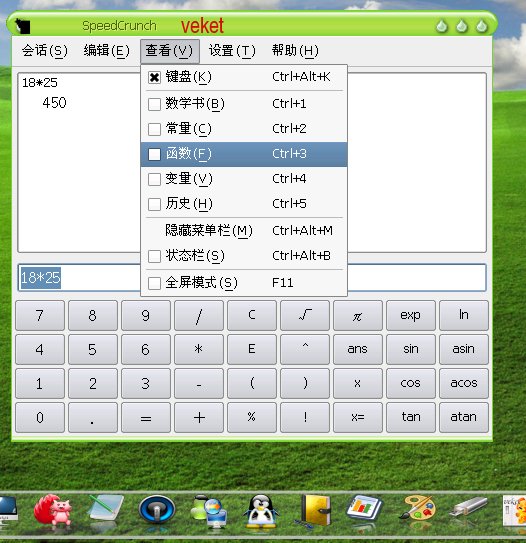The height and width of the screenshot is (543, 526).
Task: Enable the 常量(C) constants checkbox
Action: (x=154, y=129)
